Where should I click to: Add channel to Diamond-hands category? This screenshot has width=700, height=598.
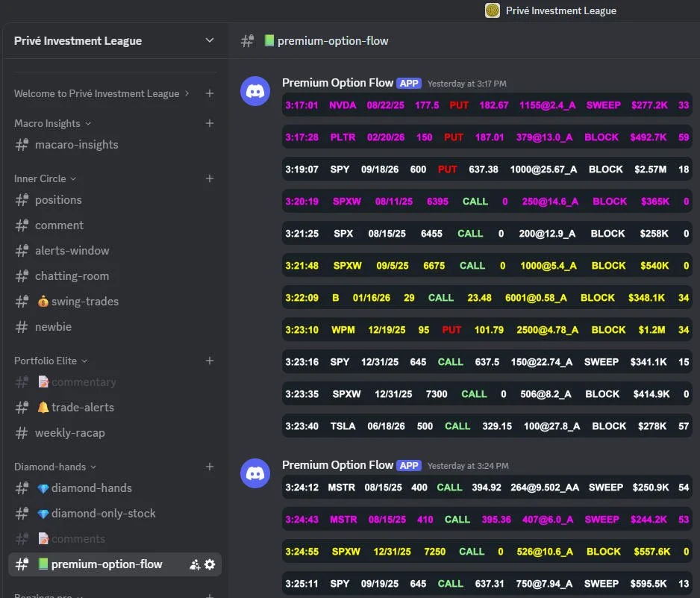click(210, 467)
